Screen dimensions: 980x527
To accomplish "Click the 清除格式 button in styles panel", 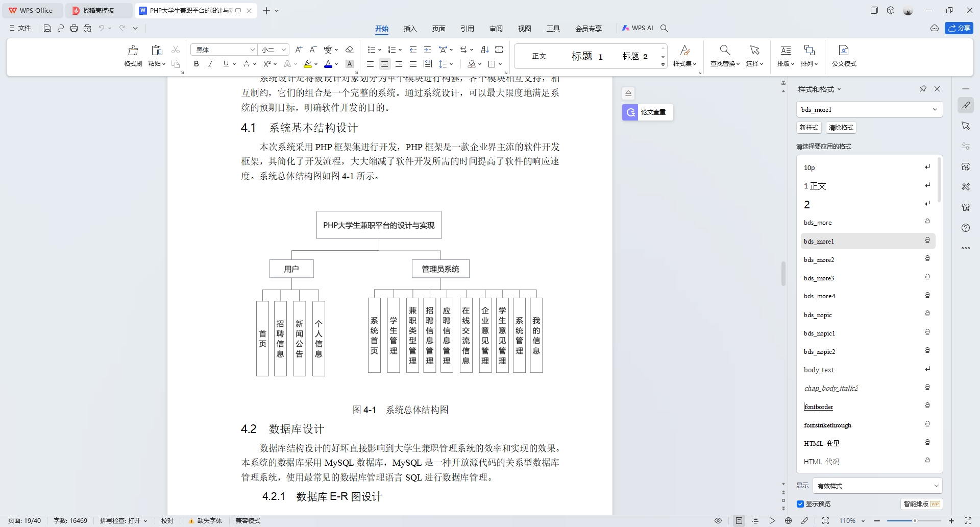I will coord(841,128).
